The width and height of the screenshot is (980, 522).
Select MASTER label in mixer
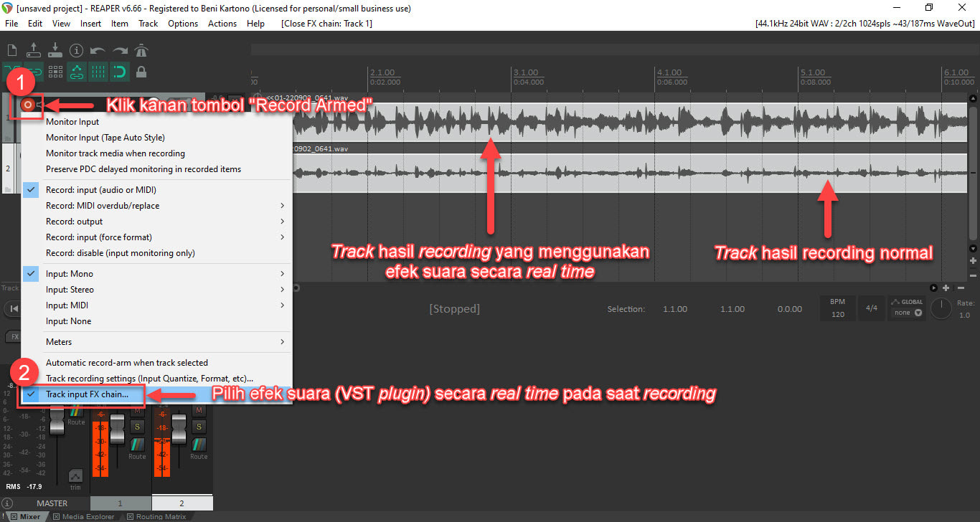[52, 503]
